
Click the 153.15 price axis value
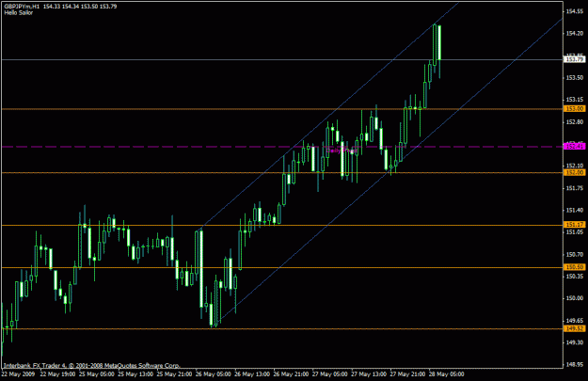click(x=575, y=100)
